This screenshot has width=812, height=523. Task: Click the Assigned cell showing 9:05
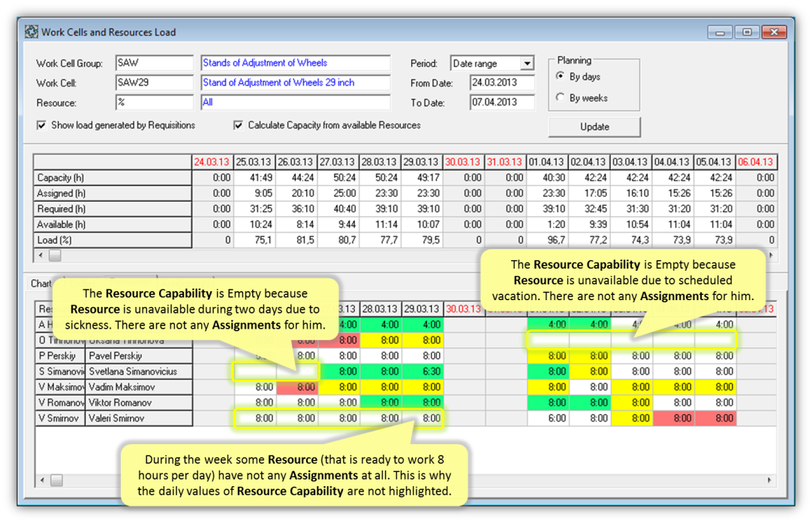tap(254, 193)
